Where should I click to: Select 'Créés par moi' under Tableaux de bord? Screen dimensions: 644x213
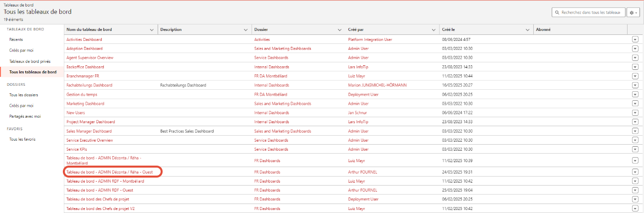coord(21,50)
